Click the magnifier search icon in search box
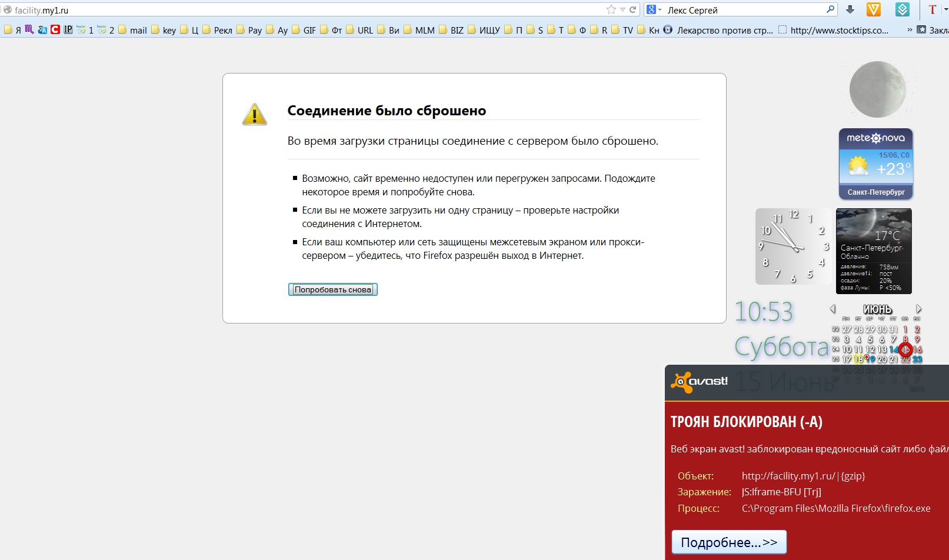949x560 pixels. (x=830, y=9)
